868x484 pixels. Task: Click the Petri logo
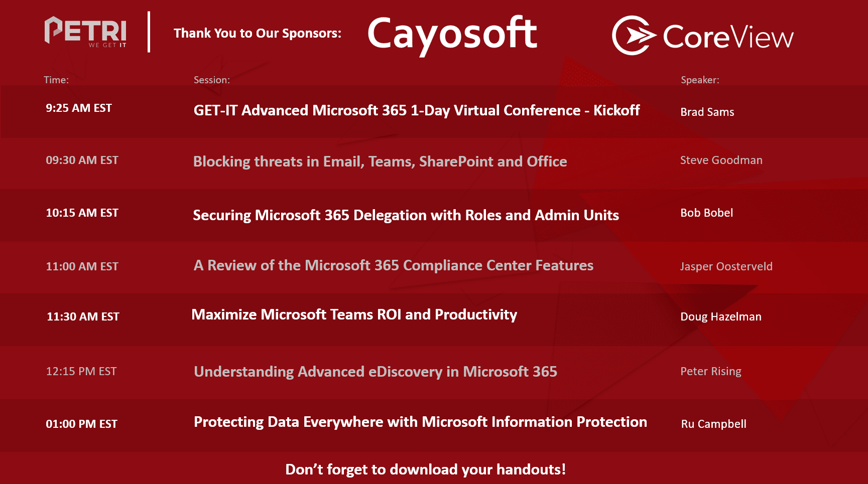(x=85, y=32)
